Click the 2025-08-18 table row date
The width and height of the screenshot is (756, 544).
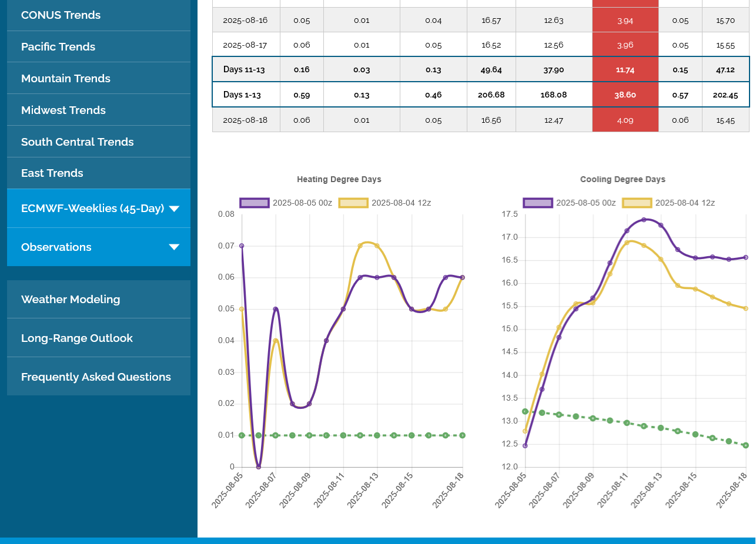245,120
